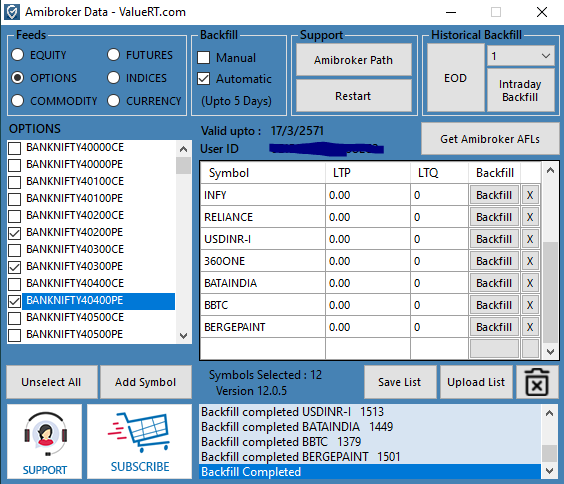Viewport: 564px width, 484px height.
Task: Open the Historical Backfill days dropdown
Action: pyautogui.click(x=520, y=56)
